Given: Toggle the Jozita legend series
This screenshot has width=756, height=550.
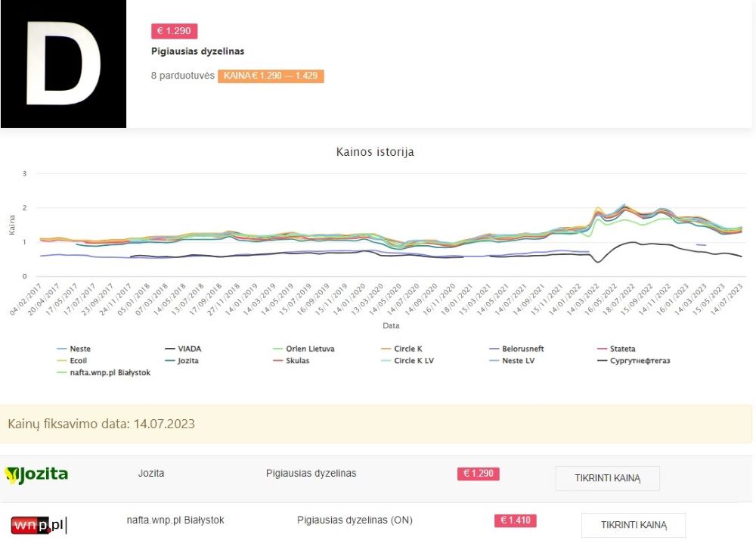Looking at the screenshot, I should 181,361.
